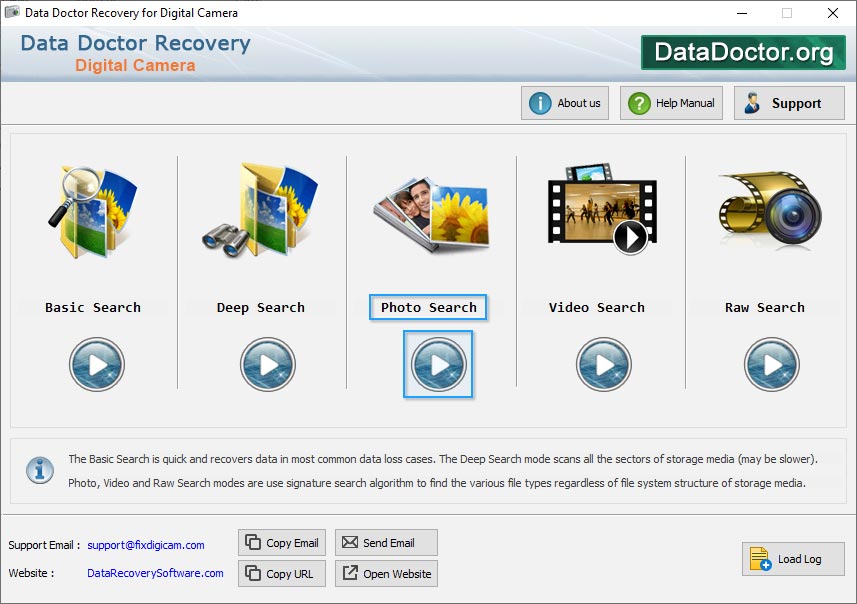Select the highlighted Photo Search label
This screenshot has width=857, height=604.
(x=428, y=307)
